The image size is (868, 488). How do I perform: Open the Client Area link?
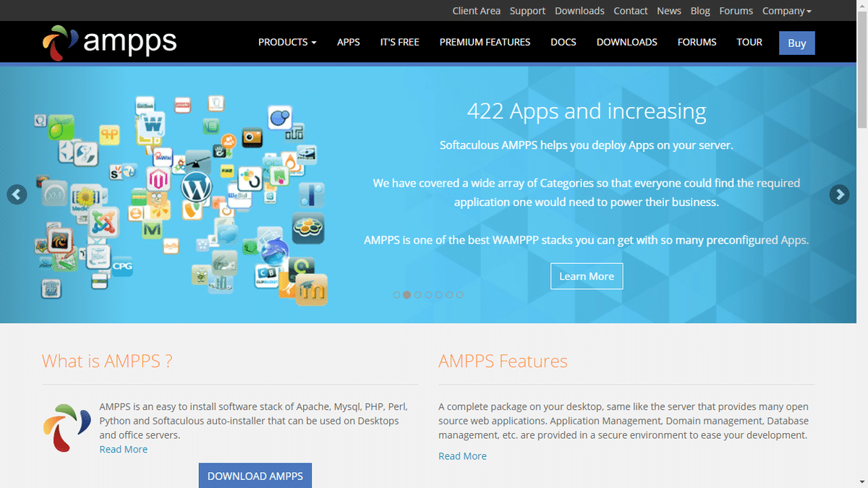(476, 11)
